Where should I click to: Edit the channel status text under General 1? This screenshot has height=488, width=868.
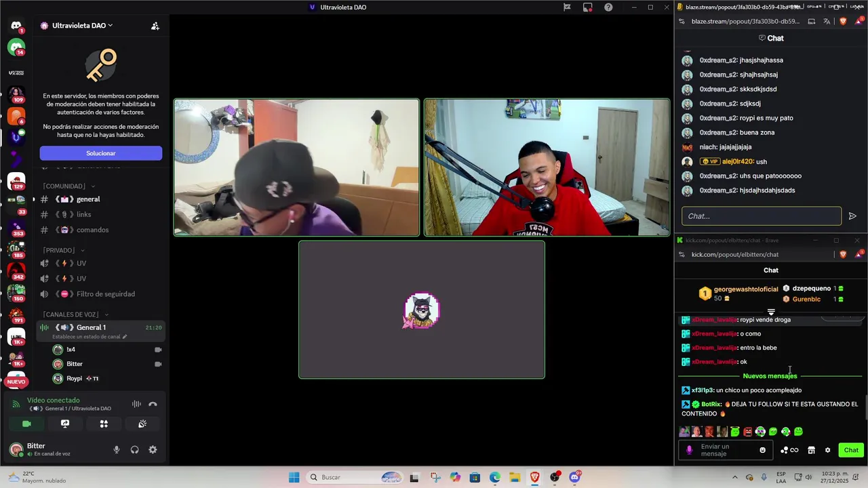pyautogui.click(x=90, y=337)
